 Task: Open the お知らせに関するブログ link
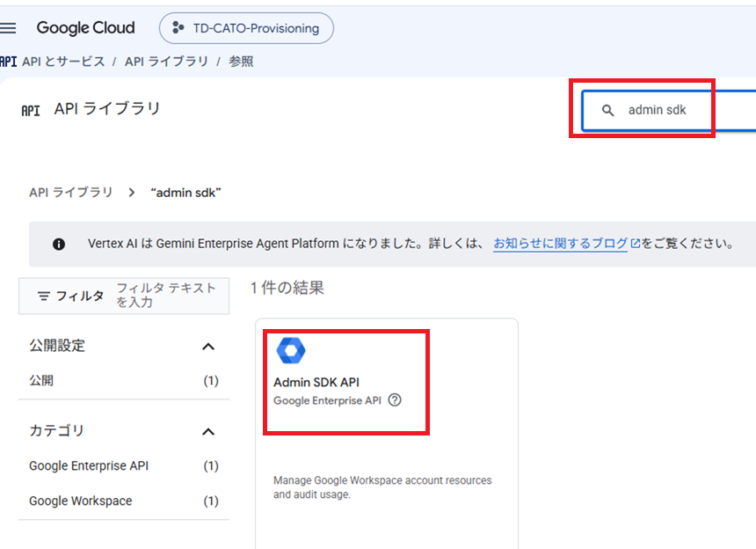click(x=560, y=244)
